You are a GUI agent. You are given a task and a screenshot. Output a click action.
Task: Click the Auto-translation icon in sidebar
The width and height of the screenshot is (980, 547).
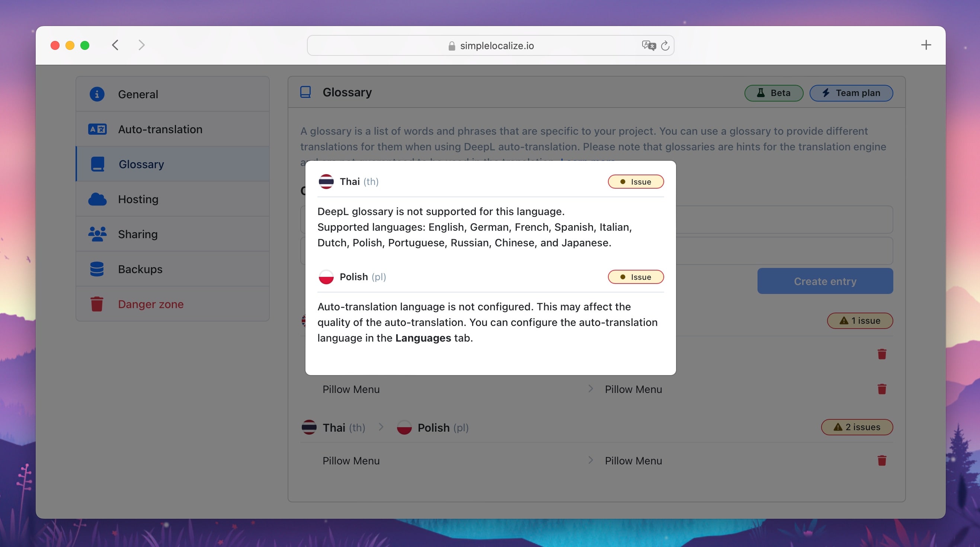97,129
